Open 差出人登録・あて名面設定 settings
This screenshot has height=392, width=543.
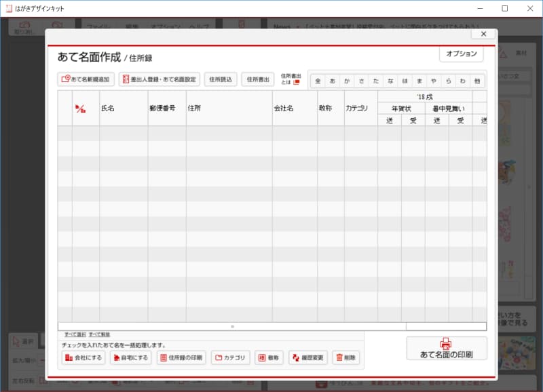tap(159, 79)
